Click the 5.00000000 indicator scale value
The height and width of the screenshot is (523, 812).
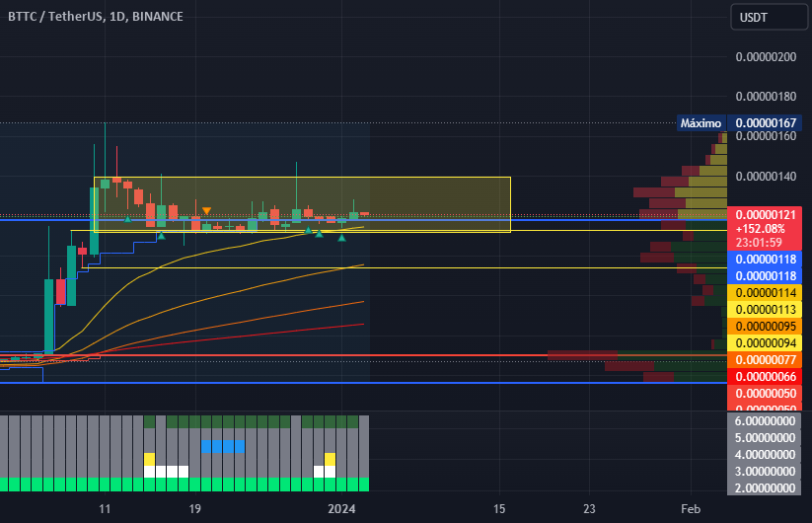[765, 437]
